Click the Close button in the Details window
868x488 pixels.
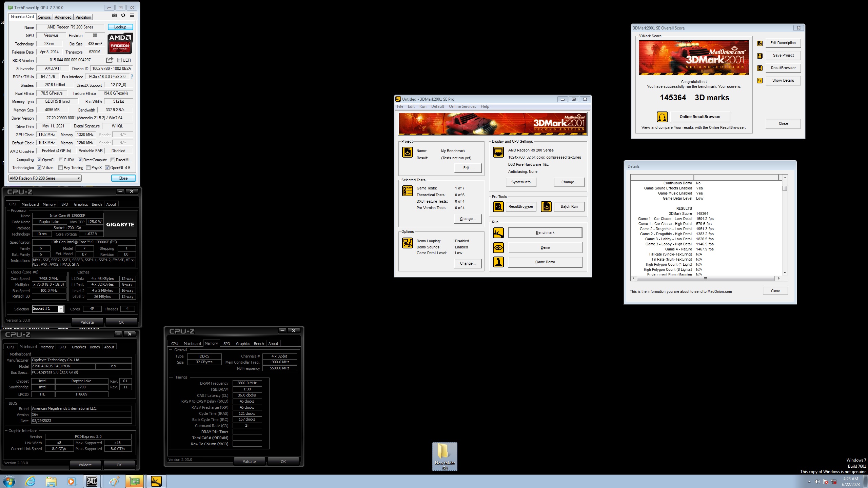click(775, 291)
